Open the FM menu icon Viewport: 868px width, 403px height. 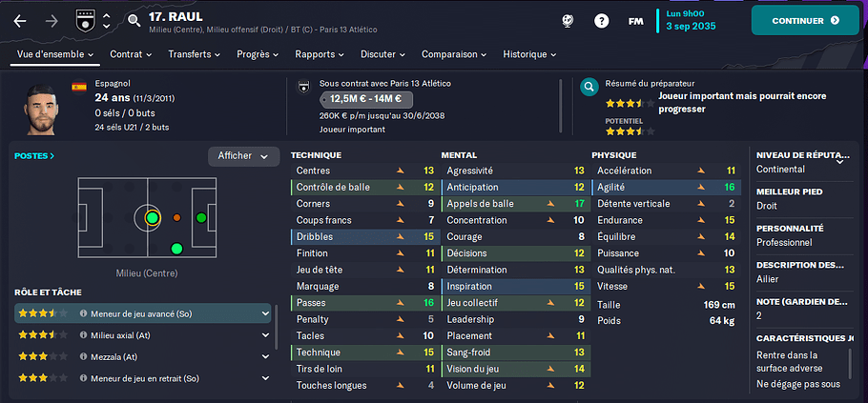pos(635,21)
